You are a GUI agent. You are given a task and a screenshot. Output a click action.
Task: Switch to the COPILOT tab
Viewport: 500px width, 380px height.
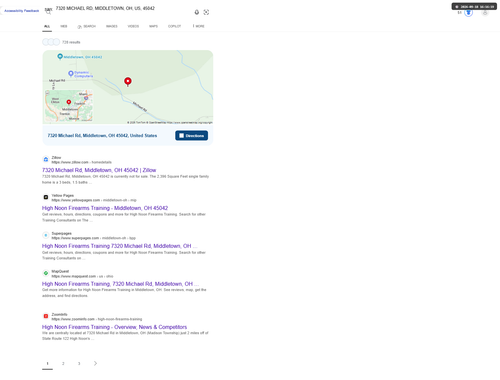174,26
